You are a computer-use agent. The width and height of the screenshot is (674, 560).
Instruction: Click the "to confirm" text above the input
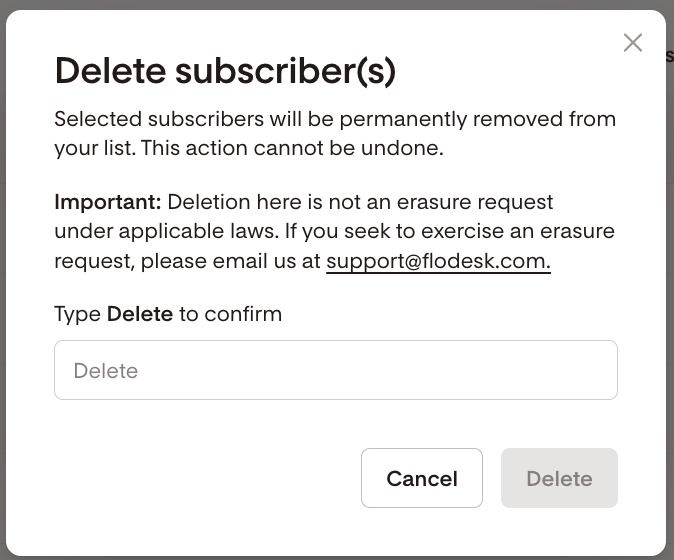[x=230, y=314]
